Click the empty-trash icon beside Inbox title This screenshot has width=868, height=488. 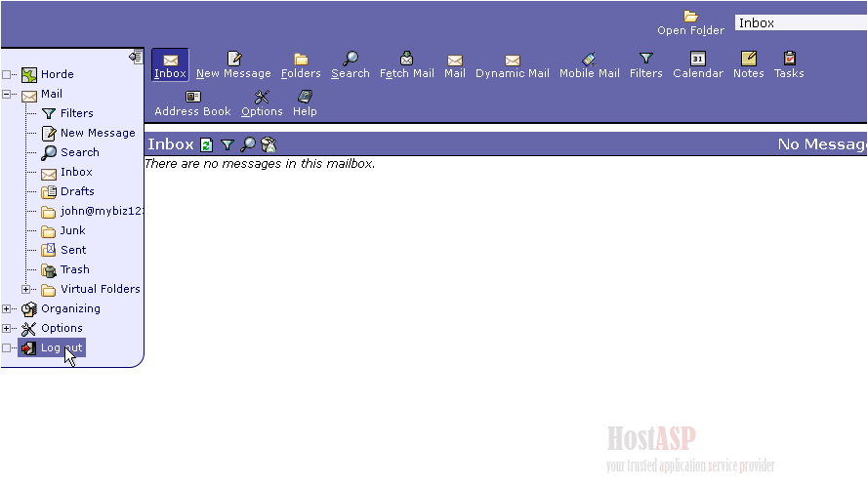click(x=269, y=144)
